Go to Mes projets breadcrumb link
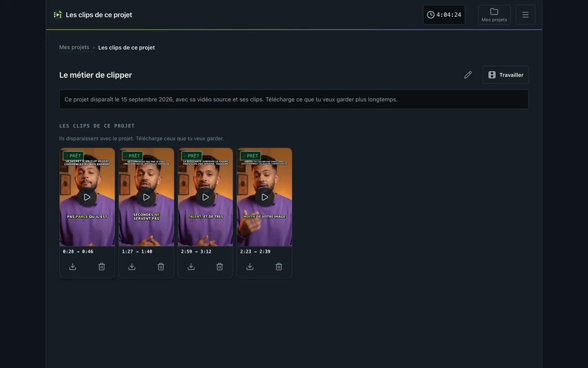This screenshot has height=368, width=588. coord(74,47)
